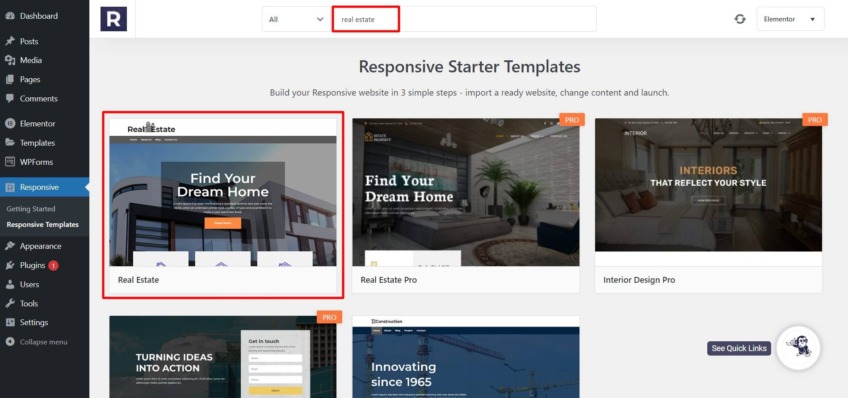This screenshot has width=848, height=398.
Task: Click the Appearance brush icon
Action: pos(10,246)
